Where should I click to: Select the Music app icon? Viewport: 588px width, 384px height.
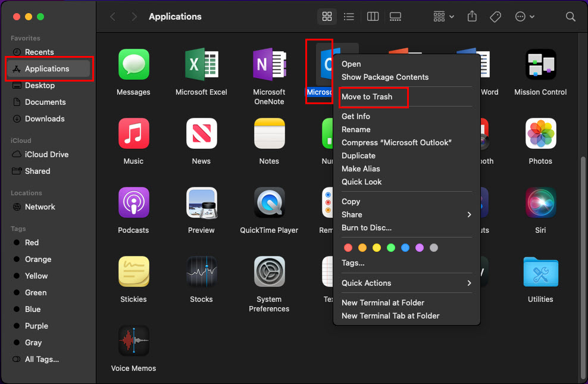133,133
